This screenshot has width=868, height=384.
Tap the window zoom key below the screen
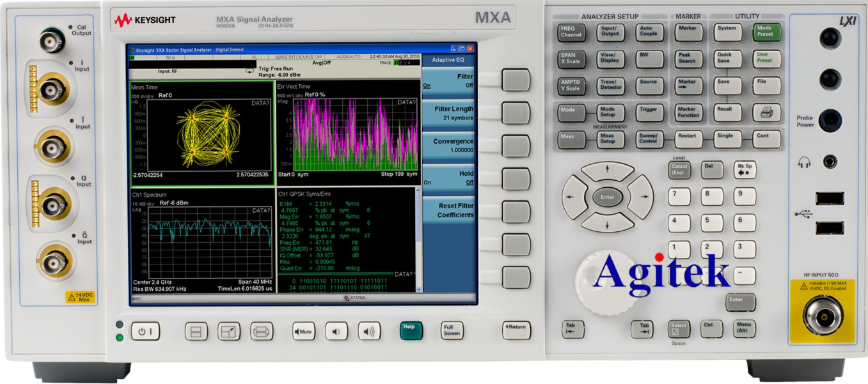pos(229,331)
